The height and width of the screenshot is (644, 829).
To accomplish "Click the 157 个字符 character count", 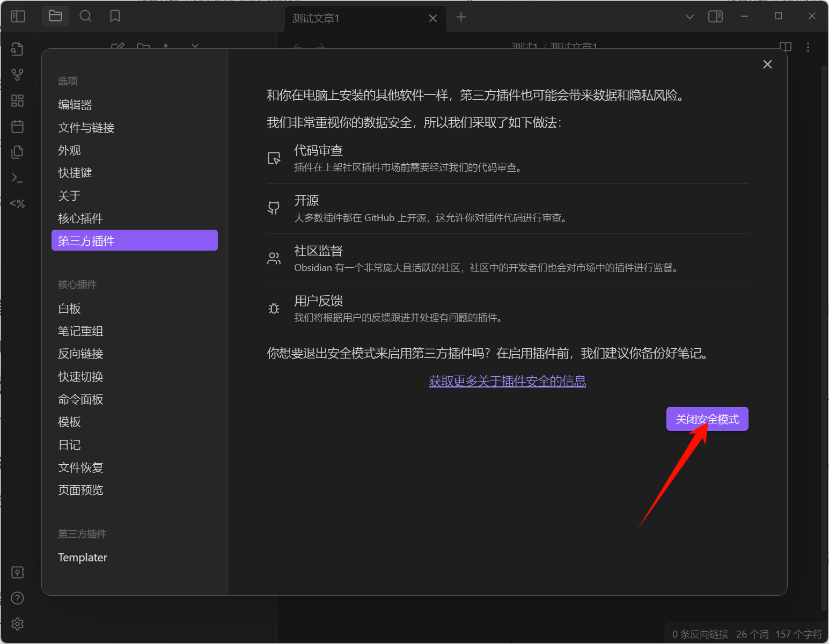I will coord(798,634).
